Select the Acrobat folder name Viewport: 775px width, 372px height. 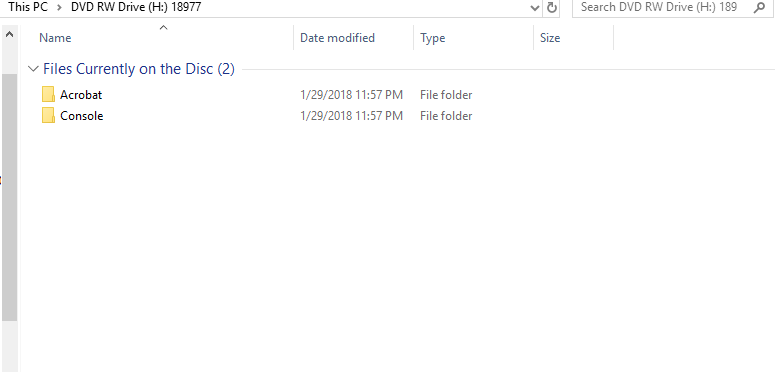click(x=81, y=94)
